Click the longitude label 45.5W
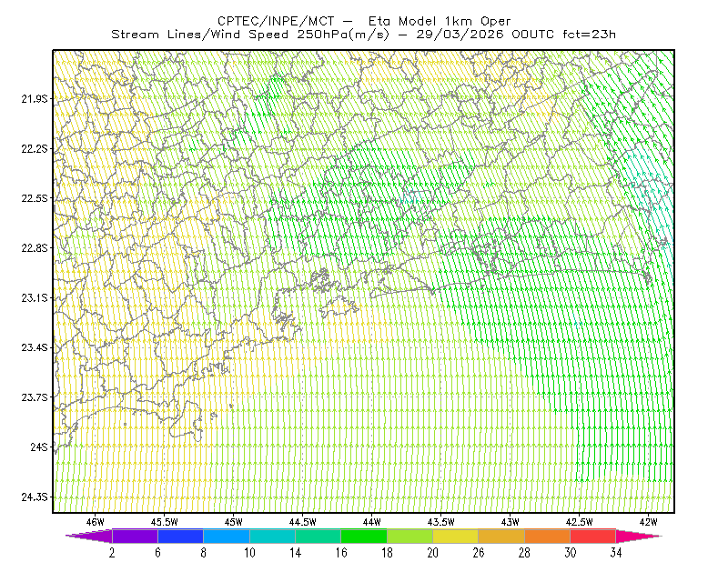Viewport: 728px width, 562px height. point(165,522)
